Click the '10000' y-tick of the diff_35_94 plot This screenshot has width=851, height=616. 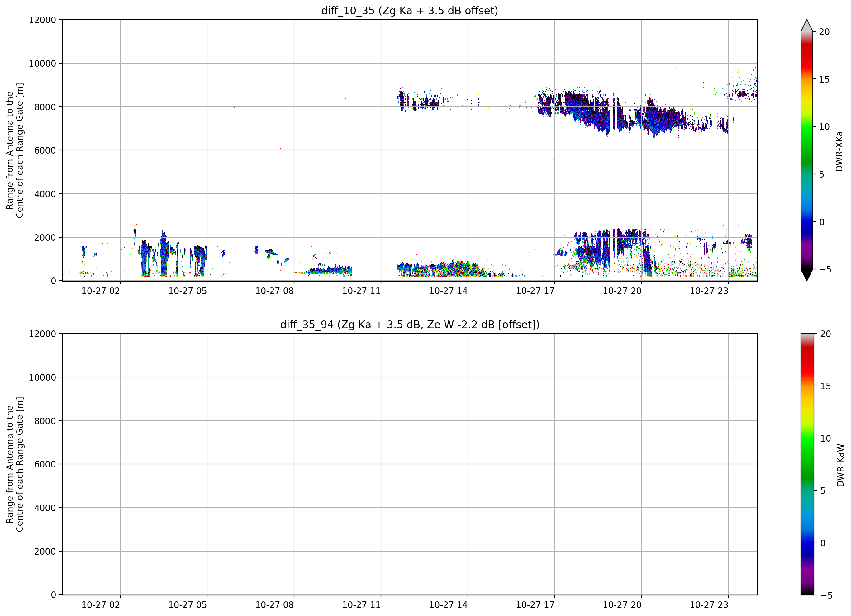coord(42,378)
